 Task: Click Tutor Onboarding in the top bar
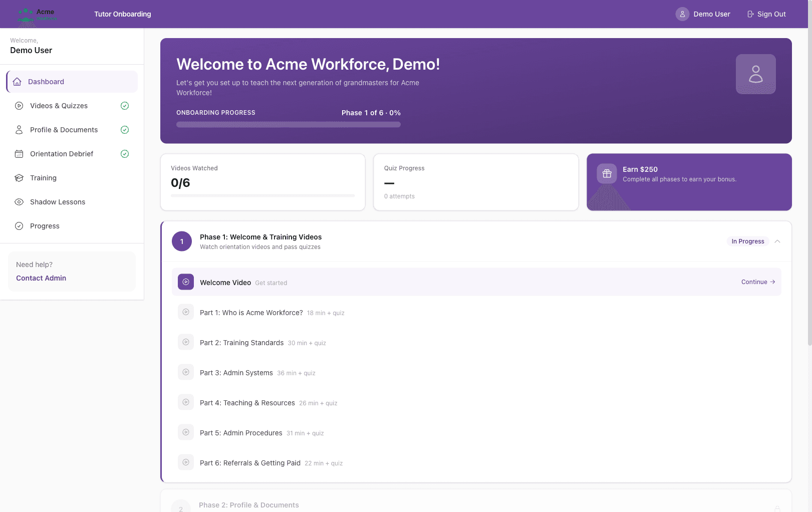122,14
